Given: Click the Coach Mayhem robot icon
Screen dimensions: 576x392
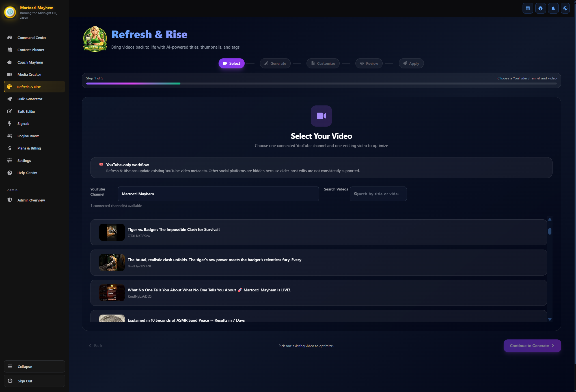Looking at the screenshot, I should point(10,62).
